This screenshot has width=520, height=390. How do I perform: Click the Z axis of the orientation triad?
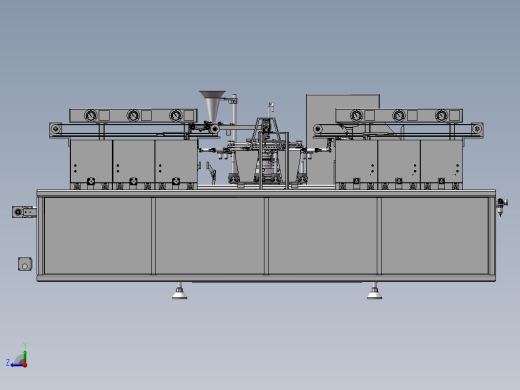[x=15, y=365]
